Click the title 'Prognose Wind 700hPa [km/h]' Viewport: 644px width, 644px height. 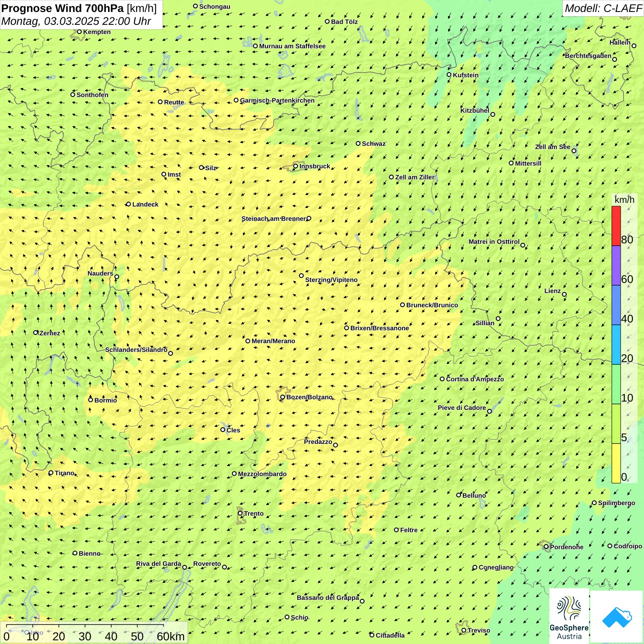79,8
